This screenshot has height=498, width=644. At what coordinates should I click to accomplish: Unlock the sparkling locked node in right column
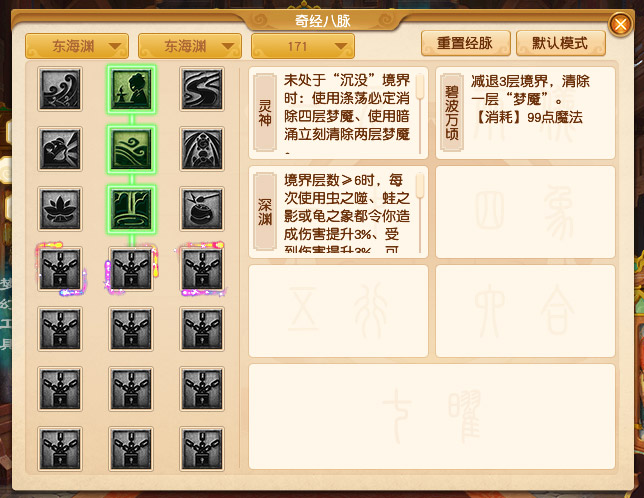tap(202, 269)
